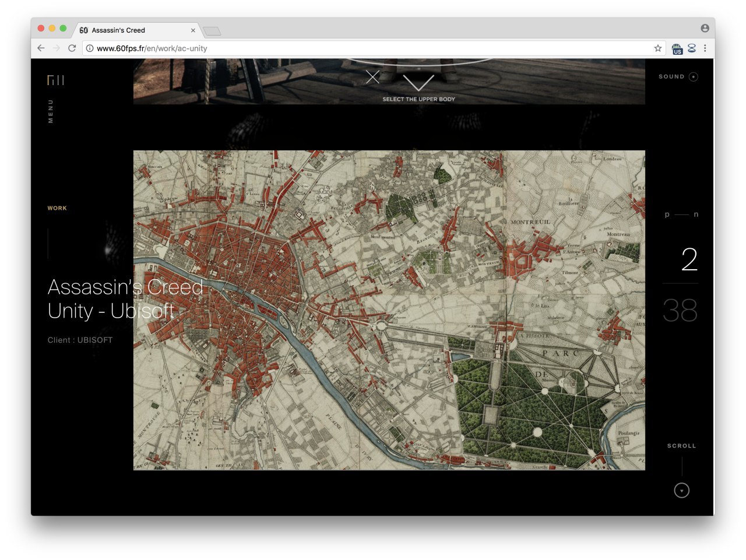746x560 pixels.
Task: Click the SCROLL label
Action: click(682, 446)
